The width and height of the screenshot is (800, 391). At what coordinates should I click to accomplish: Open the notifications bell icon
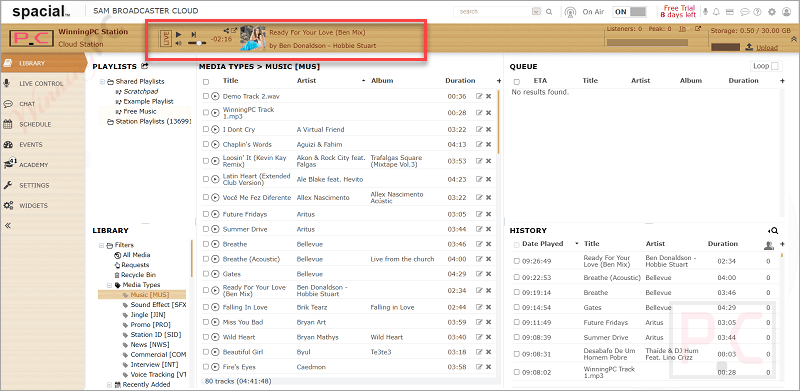(717, 12)
